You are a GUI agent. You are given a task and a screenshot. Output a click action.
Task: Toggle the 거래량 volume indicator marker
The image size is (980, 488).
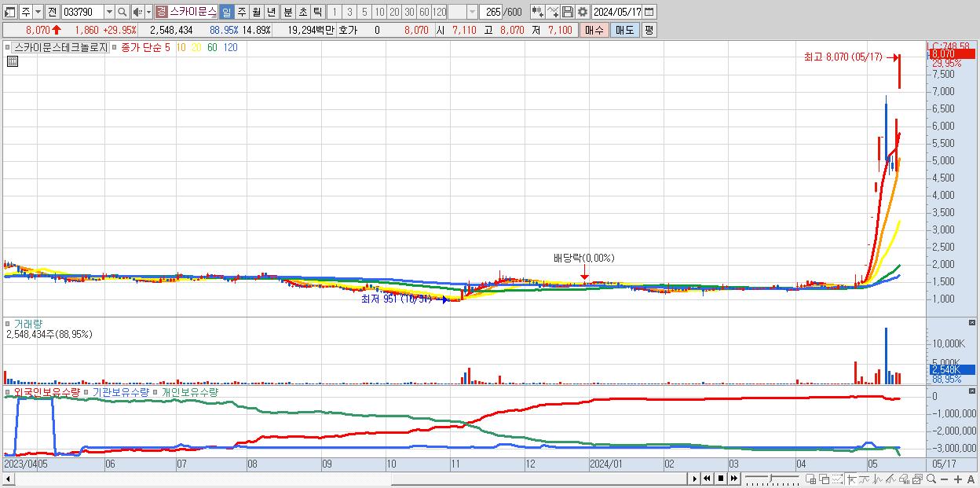[9, 323]
